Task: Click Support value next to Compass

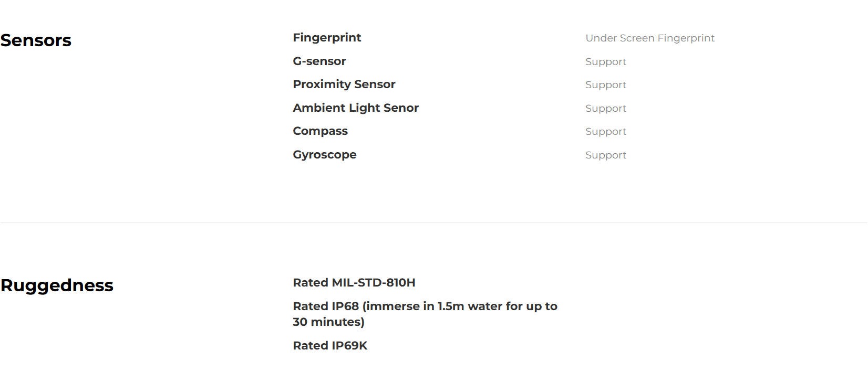Action: [606, 132]
